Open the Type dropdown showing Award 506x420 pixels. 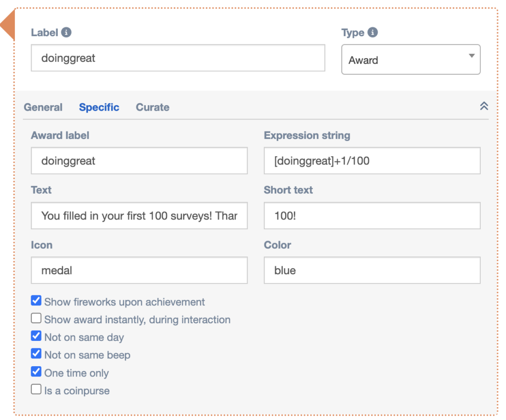point(411,60)
